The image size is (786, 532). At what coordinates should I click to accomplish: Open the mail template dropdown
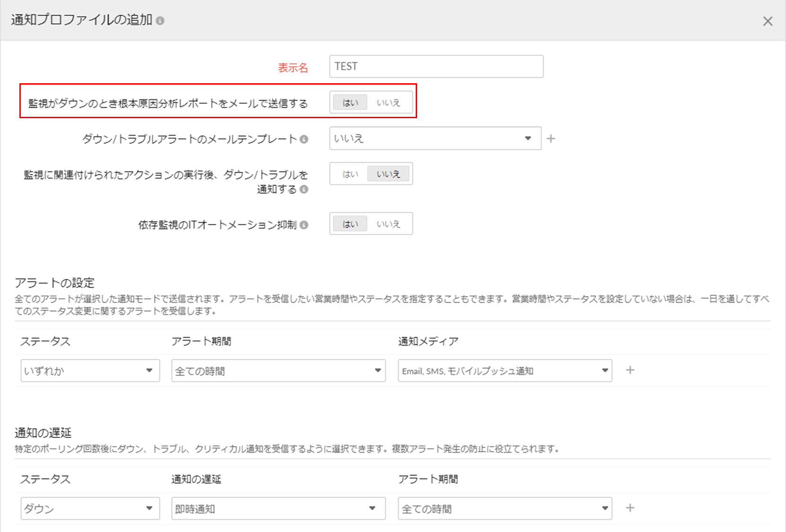click(435, 139)
